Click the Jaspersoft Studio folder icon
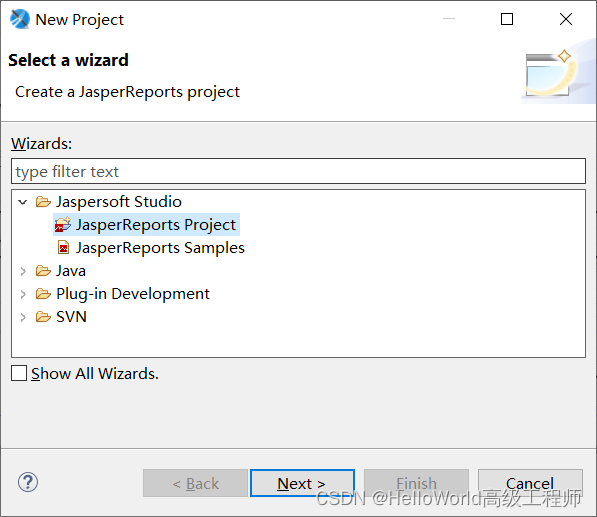 click(x=43, y=202)
